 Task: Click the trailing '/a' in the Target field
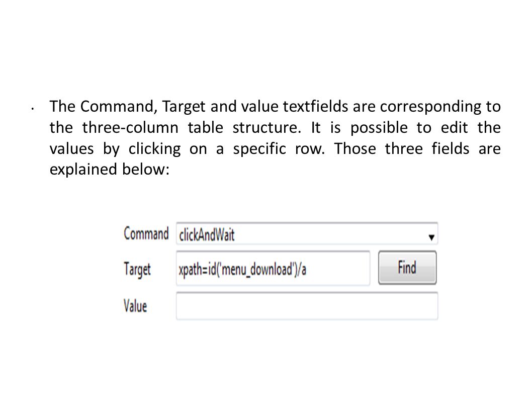coord(302,270)
